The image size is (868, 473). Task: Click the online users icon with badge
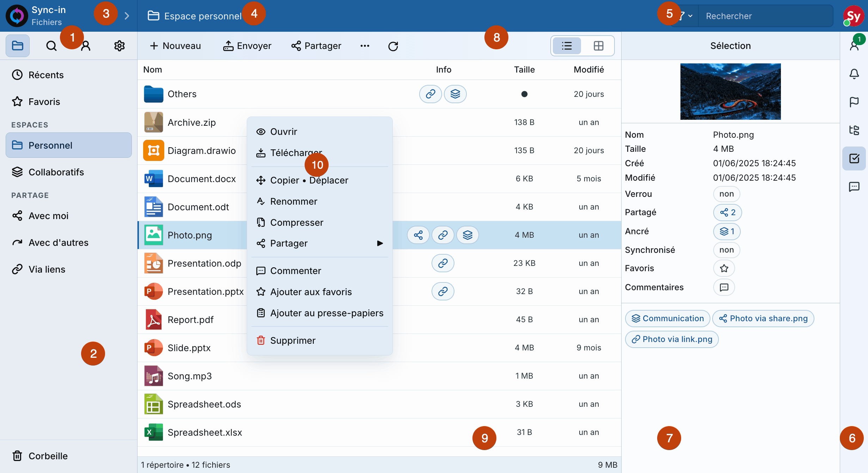(855, 44)
